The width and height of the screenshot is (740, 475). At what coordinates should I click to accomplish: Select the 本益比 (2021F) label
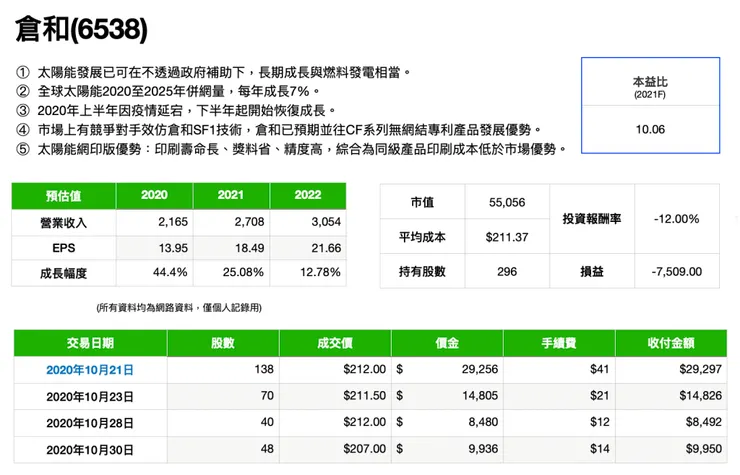click(650, 87)
